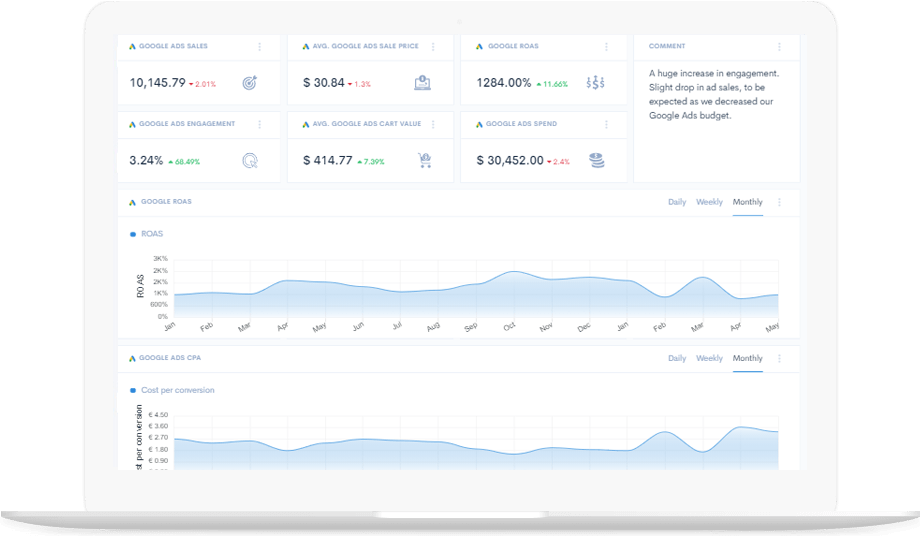Click the $ 30,452.00 spend value
920x536 pixels.
coord(510,161)
